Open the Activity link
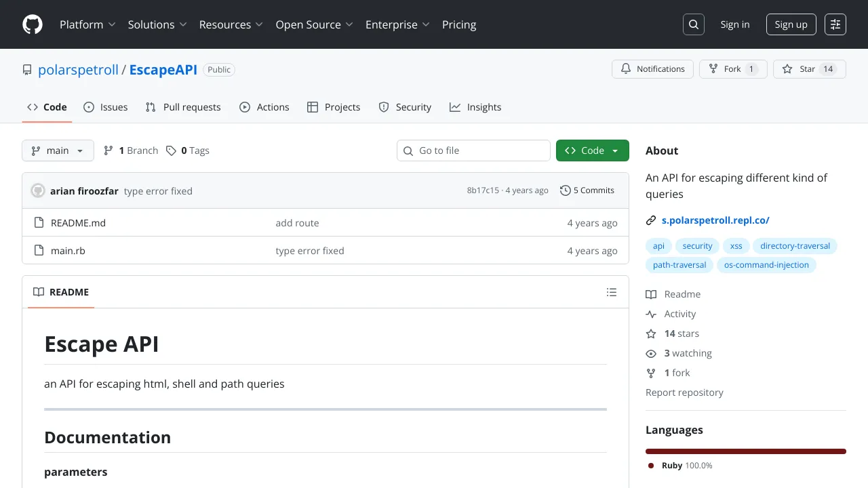The height and width of the screenshot is (488, 868). 671,314
